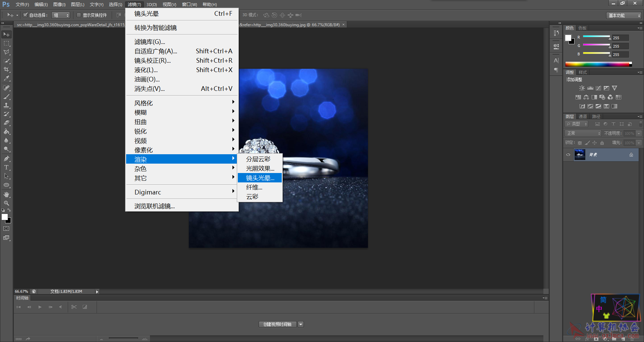Toggle pixel layer filter icon
This screenshot has height=342, width=644.
click(x=597, y=124)
